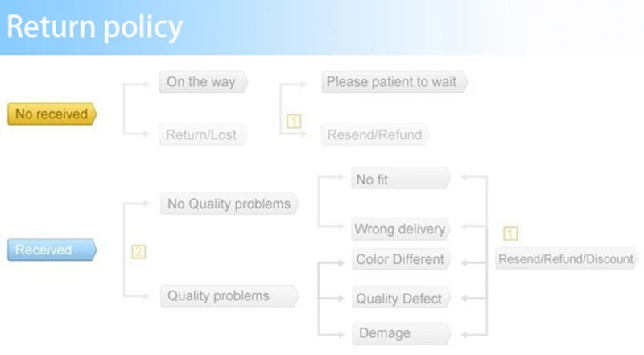The image size is (644, 355).
Task: Click the Demage box
Action: click(x=402, y=333)
